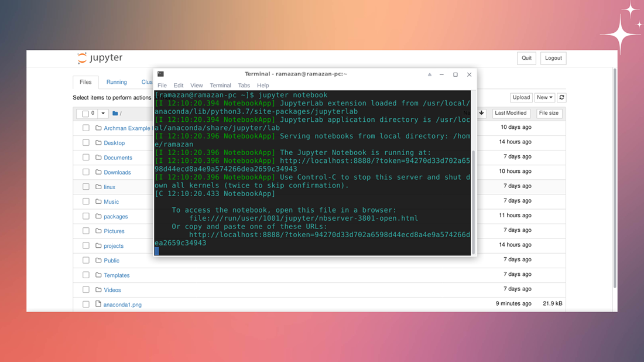Check the anaconda1.png row checkbox

86,305
